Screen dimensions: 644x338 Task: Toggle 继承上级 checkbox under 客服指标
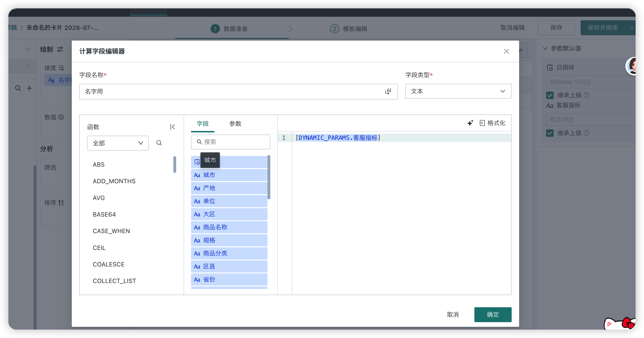click(x=550, y=133)
